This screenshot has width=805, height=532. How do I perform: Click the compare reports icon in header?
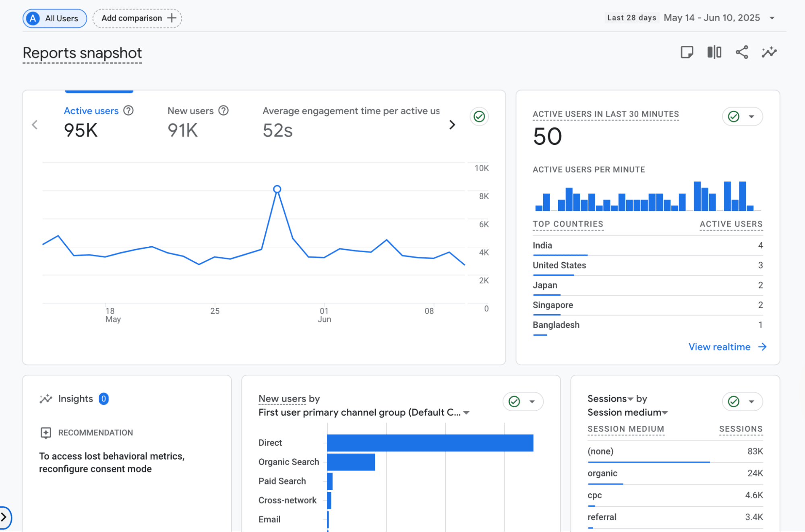click(714, 52)
